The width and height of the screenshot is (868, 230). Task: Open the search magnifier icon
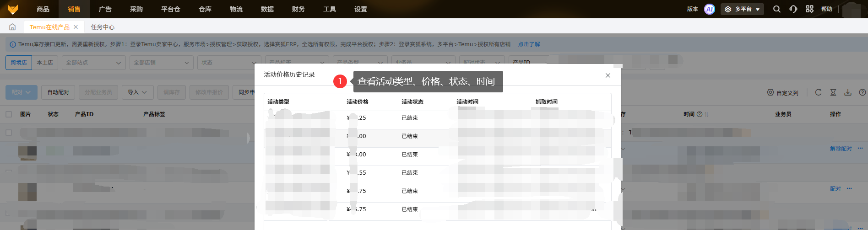pyautogui.click(x=777, y=9)
